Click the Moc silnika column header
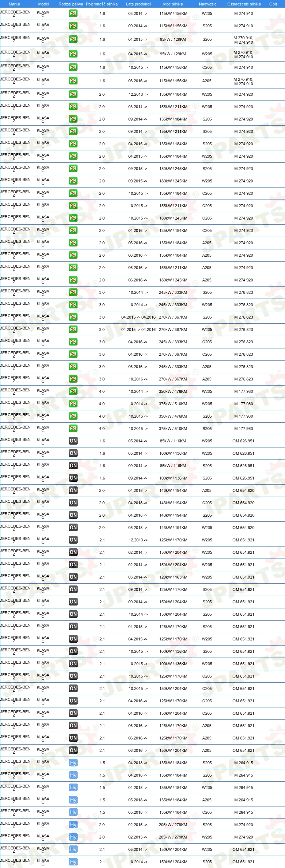This screenshot has height=868, width=285. (x=173, y=4)
